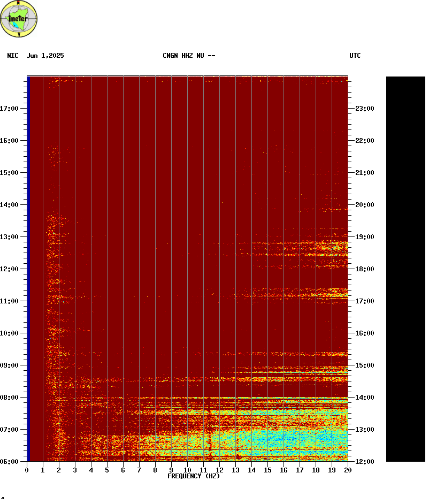Viewport: 429px width, 504px height.
Task: Click the '13:00' local time label
Action: pos(9,237)
